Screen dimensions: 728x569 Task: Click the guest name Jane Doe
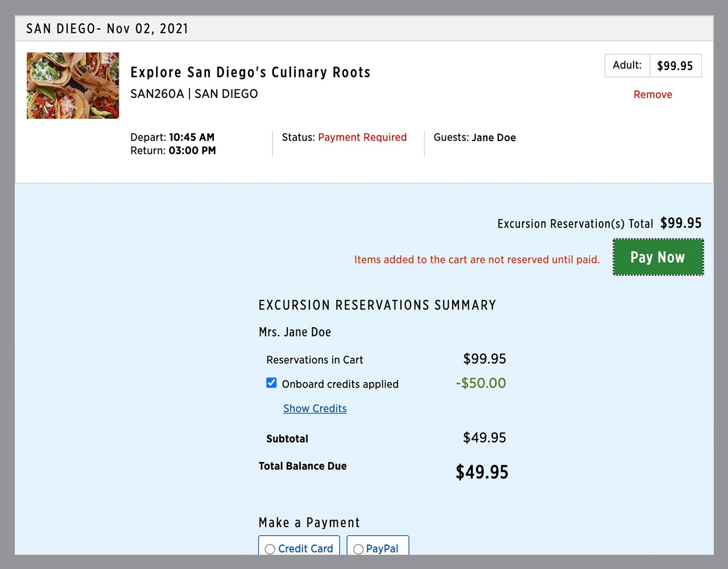pos(493,138)
